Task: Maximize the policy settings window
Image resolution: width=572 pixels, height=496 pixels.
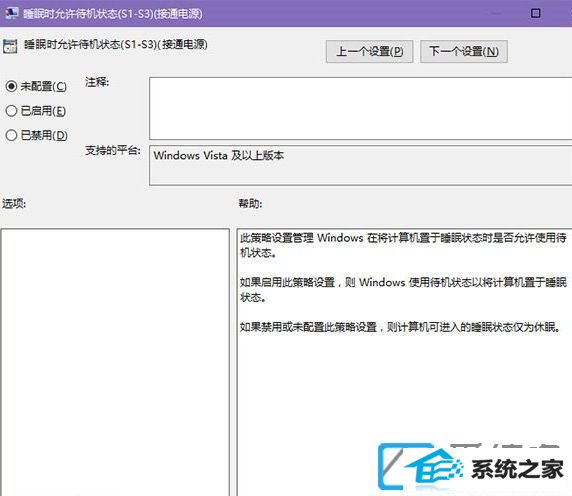Action: 536,13
